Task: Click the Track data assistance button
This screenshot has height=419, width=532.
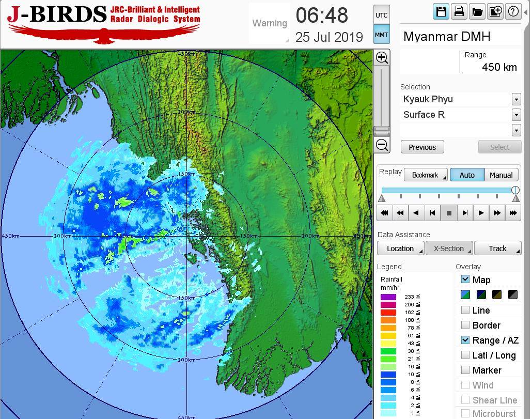Action: tap(497, 249)
